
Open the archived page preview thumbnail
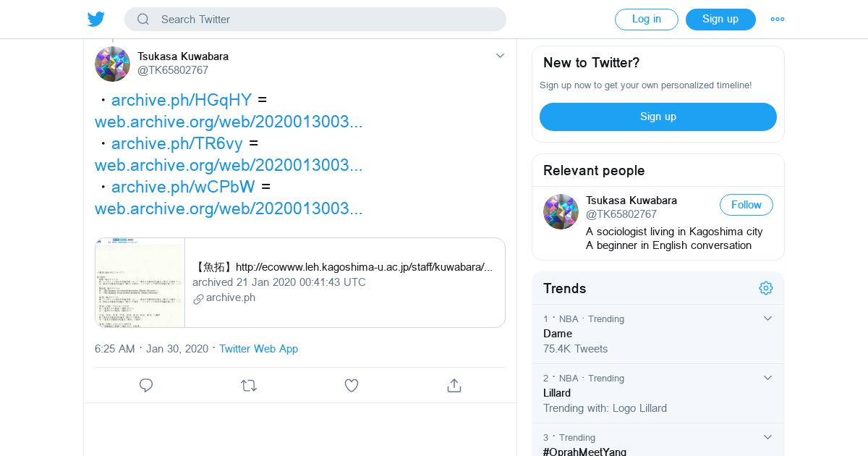click(x=140, y=282)
